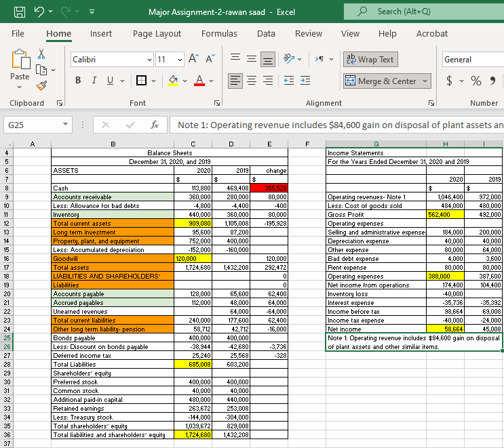Image resolution: width=504 pixels, height=448 pixels.
Task: Apply Percent Style format
Action: (x=476, y=81)
